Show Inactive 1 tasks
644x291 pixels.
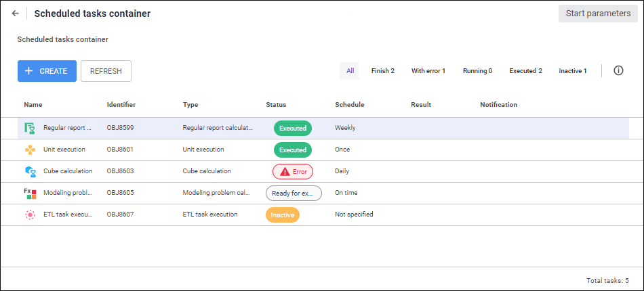(573, 70)
